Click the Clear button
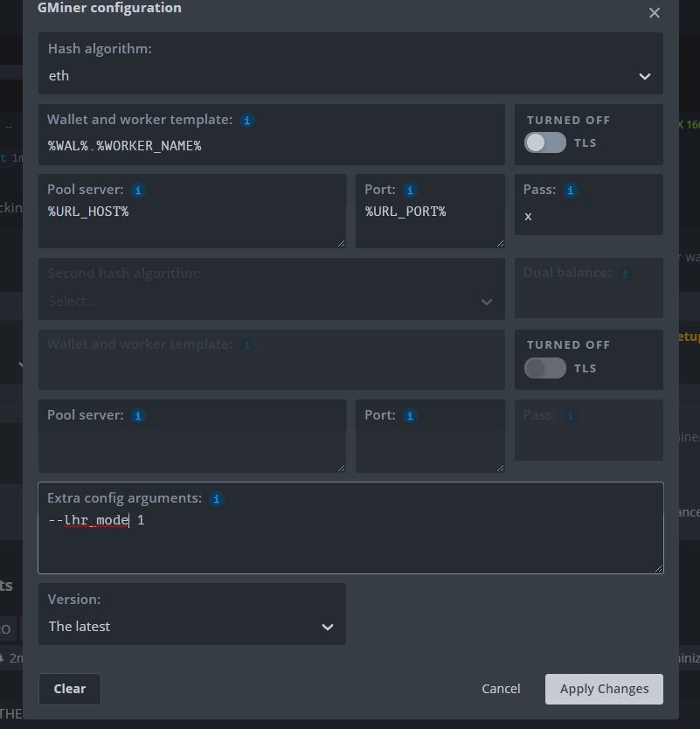This screenshot has width=700, height=729. (x=70, y=689)
